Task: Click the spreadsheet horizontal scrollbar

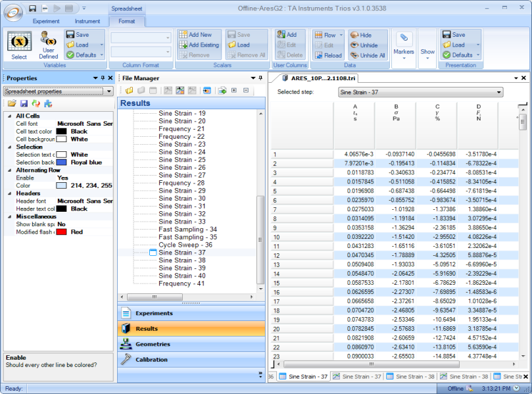Action: coord(371,364)
